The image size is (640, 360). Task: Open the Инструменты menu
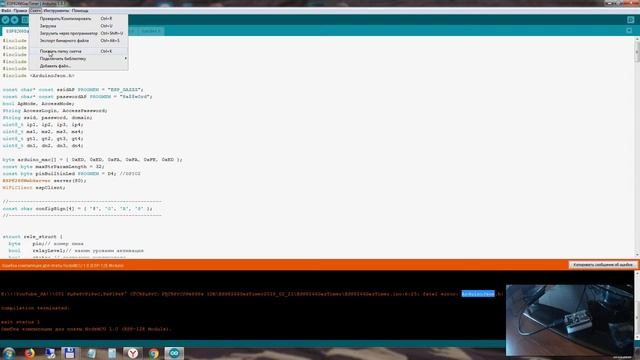click(x=56, y=11)
